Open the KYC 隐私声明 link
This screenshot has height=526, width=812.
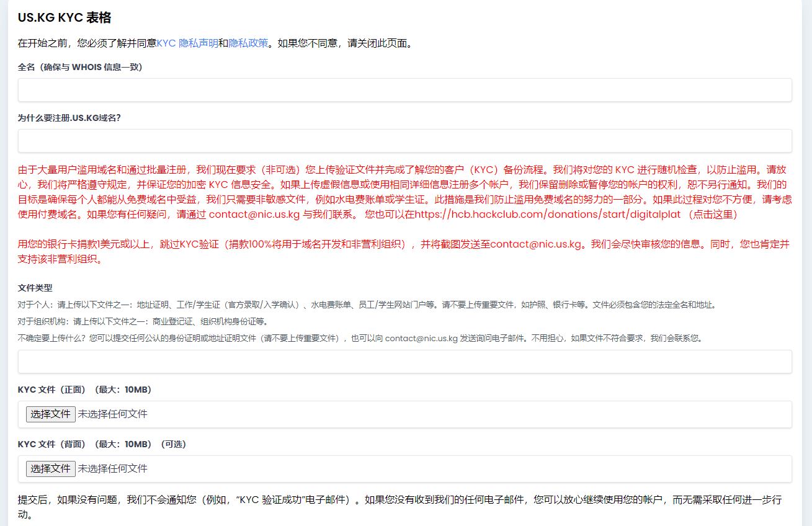tap(187, 43)
